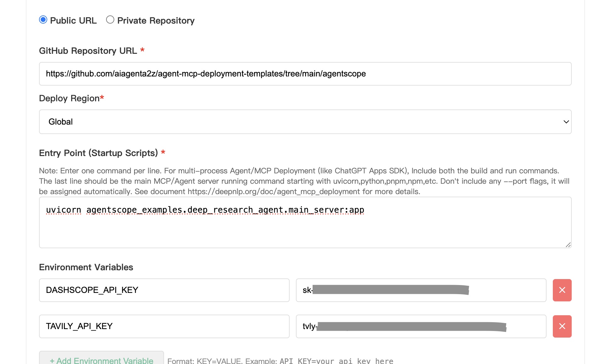Click the 'Private Repository' label text
The image size is (612, 364).
tap(156, 20)
